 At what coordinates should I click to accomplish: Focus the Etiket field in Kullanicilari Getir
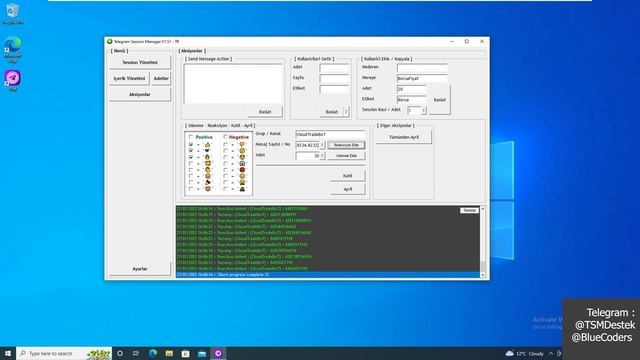pos(334,89)
